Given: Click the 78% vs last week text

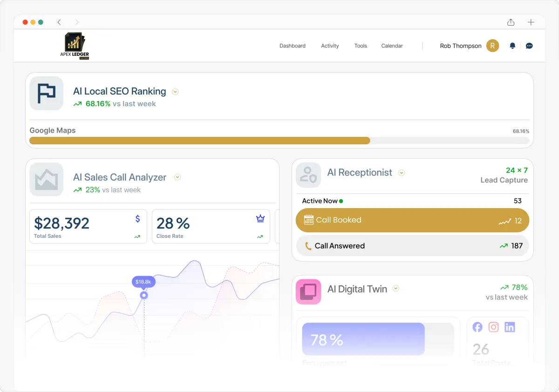Looking at the screenshot, I should click(x=507, y=292).
